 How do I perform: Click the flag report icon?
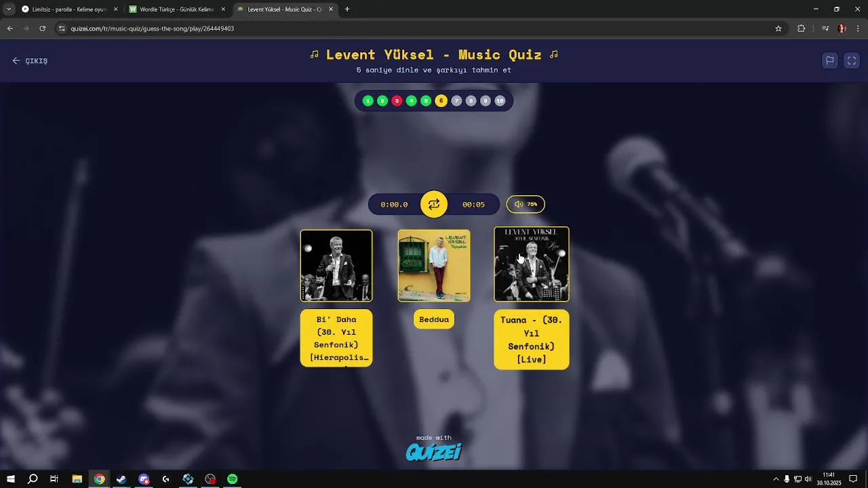click(829, 60)
